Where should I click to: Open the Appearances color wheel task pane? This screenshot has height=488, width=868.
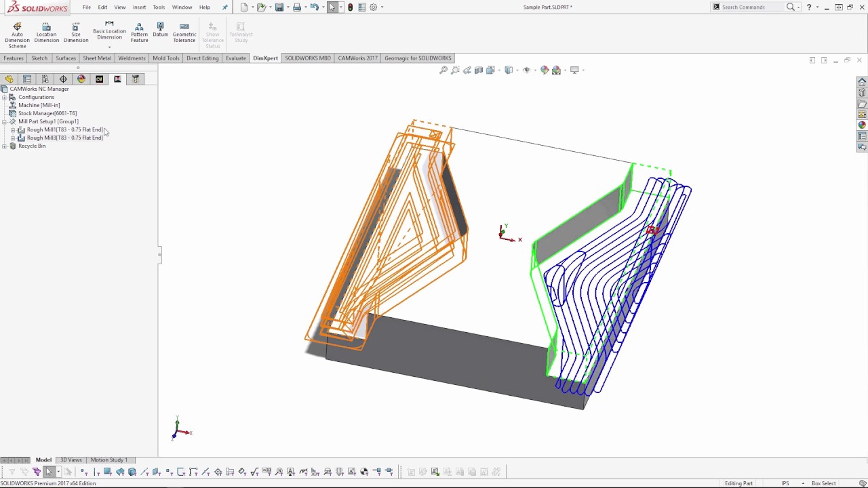[x=862, y=125]
